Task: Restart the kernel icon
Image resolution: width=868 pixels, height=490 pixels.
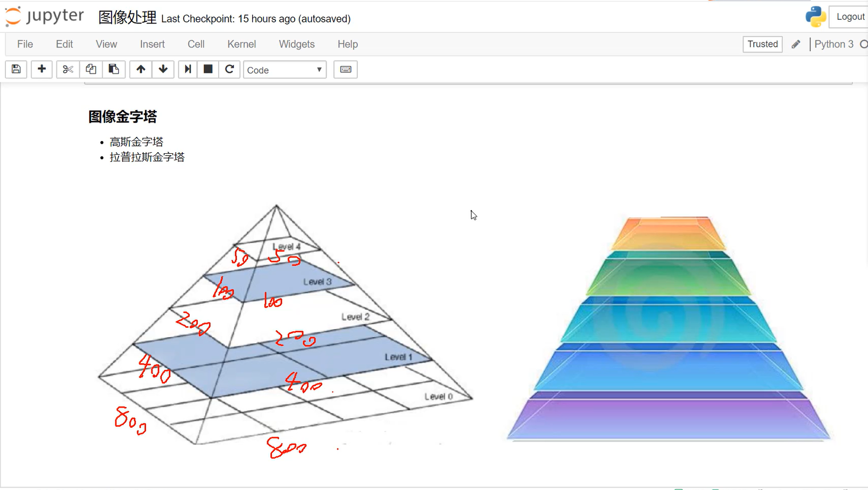Action: pos(229,69)
